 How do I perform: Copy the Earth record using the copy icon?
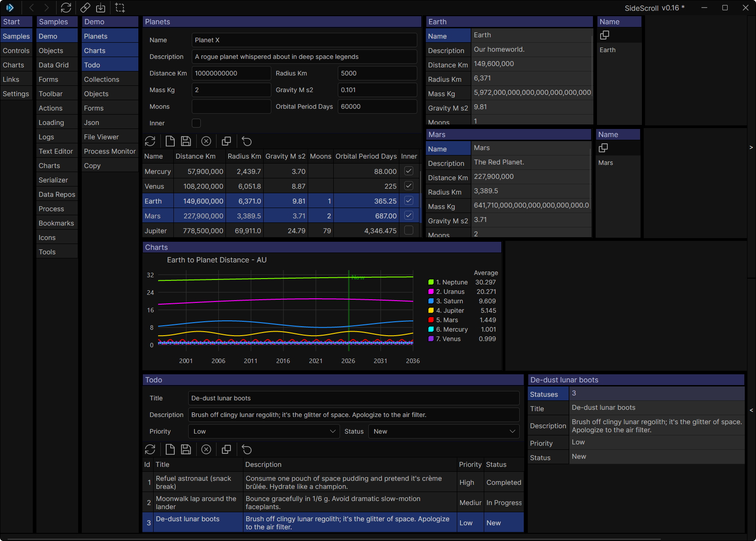tap(605, 35)
